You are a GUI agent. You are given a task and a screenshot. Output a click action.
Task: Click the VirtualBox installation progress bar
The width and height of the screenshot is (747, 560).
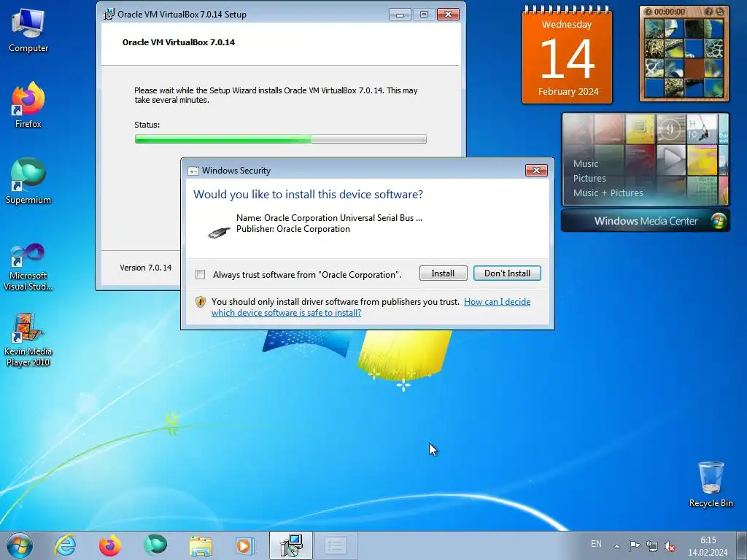281,139
